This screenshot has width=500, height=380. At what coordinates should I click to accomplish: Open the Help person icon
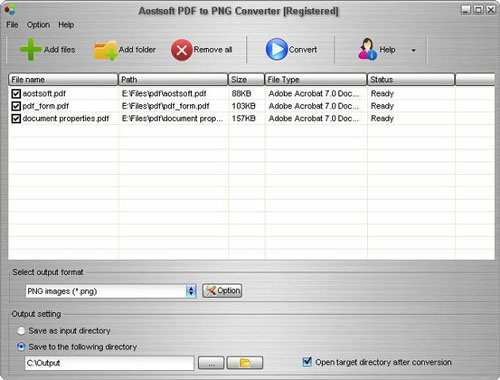click(368, 49)
